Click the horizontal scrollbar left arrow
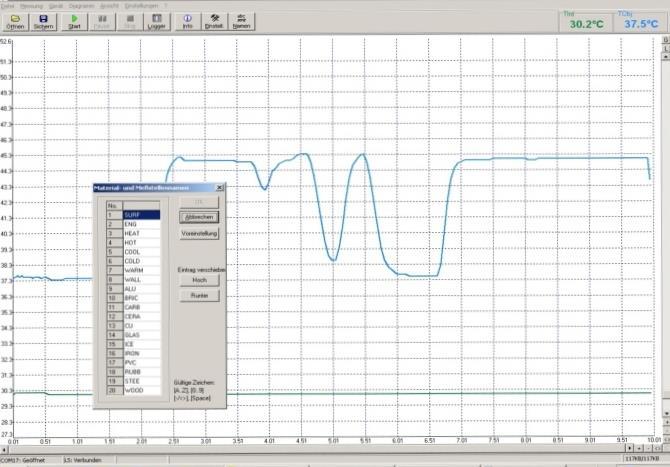 [x=4, y=449]
